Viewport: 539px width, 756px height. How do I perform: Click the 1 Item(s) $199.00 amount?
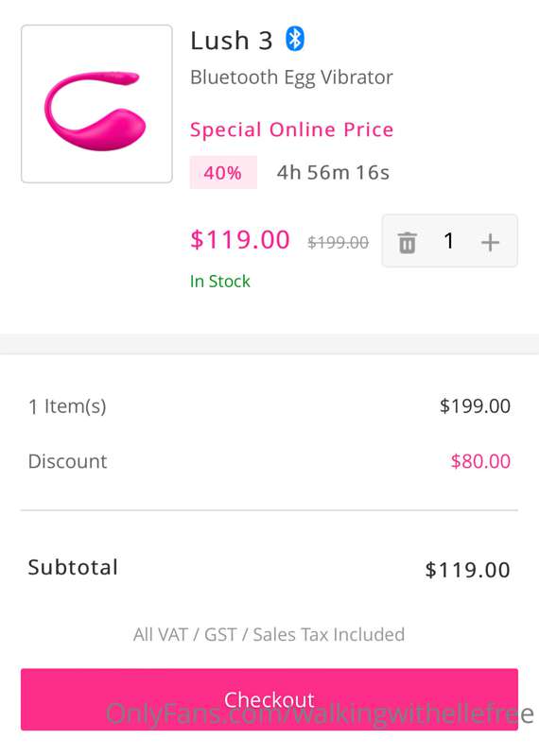[475, 406]
